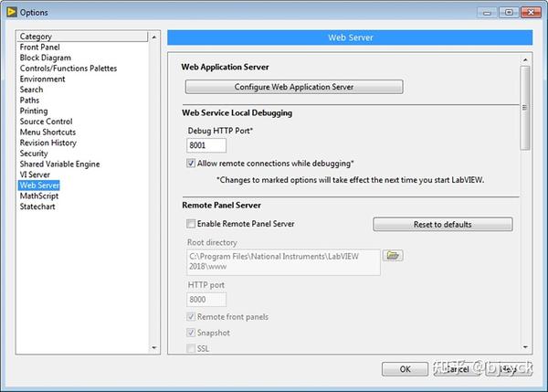The image size is (548, 392).
Task: Choose Shared Variable Engine category
Action: click(59, 164)
